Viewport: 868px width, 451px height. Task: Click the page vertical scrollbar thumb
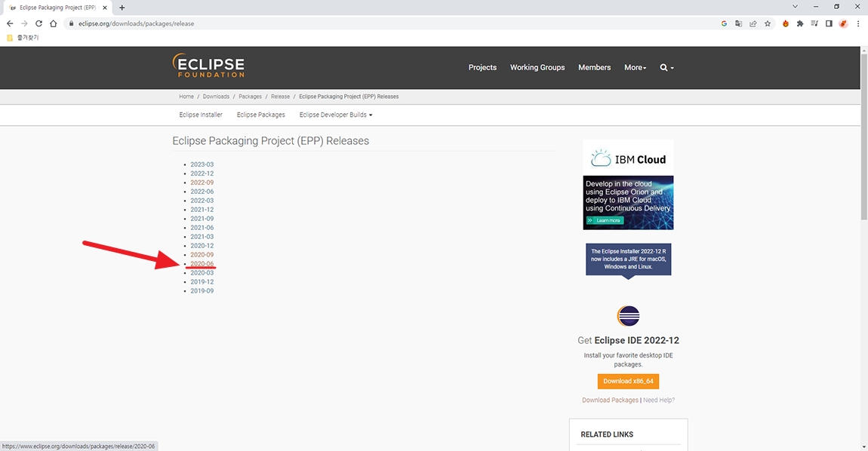pyautogui.click(x=863, y=137)
